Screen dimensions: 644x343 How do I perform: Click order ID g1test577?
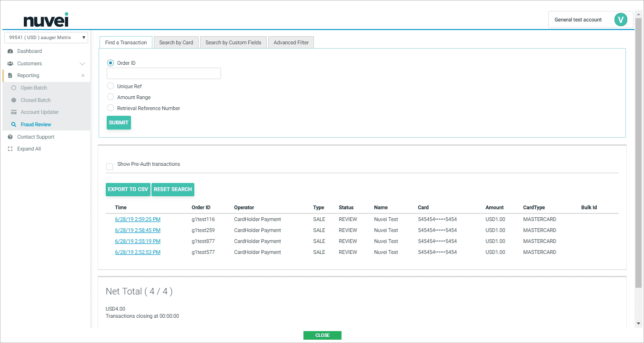[x=203, y=252]
